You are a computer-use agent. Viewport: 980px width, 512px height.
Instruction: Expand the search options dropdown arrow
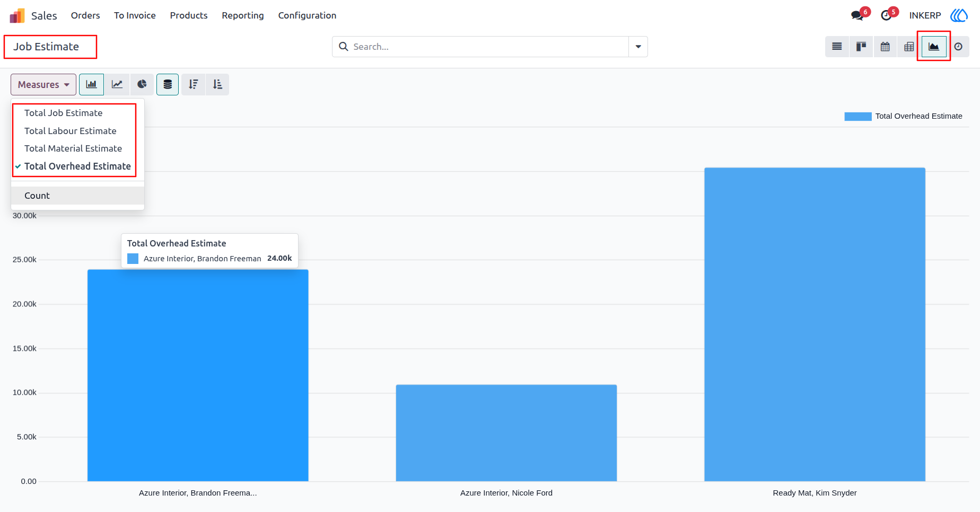click(x=638, y=47)
